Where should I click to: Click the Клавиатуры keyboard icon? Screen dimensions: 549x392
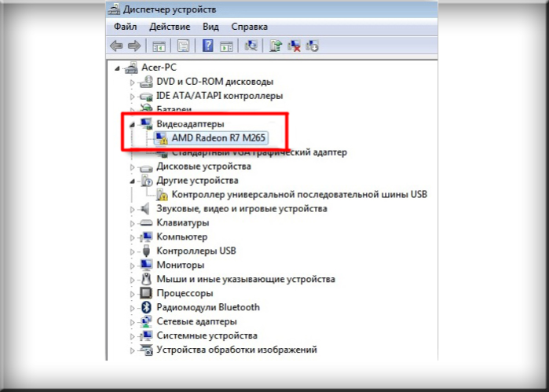click(146, 223)
